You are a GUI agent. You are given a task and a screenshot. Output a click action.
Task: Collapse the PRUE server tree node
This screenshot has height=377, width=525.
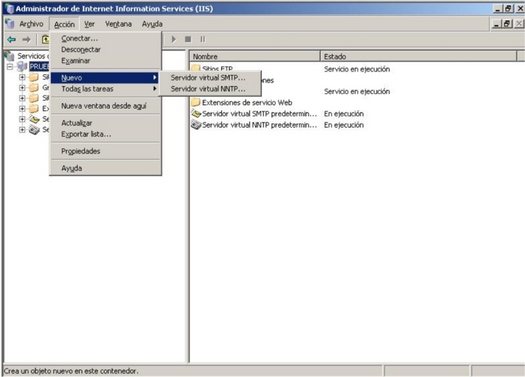pyautogui.click(x=10, y=67)
